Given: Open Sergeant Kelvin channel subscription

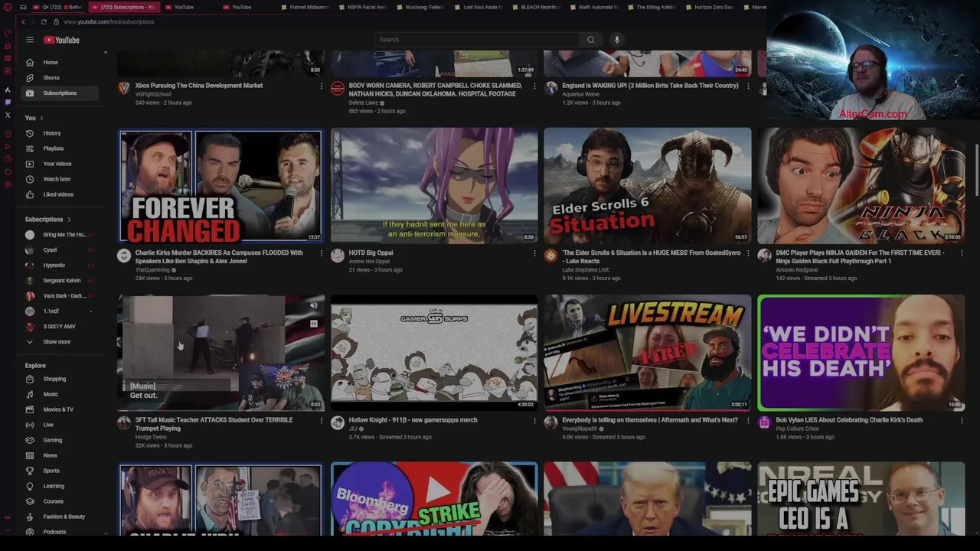Looking at the screenshot, I should coord(60,281).
